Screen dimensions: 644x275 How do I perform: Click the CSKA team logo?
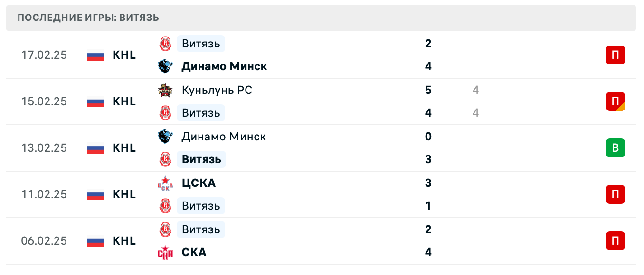tap(165, 183)
